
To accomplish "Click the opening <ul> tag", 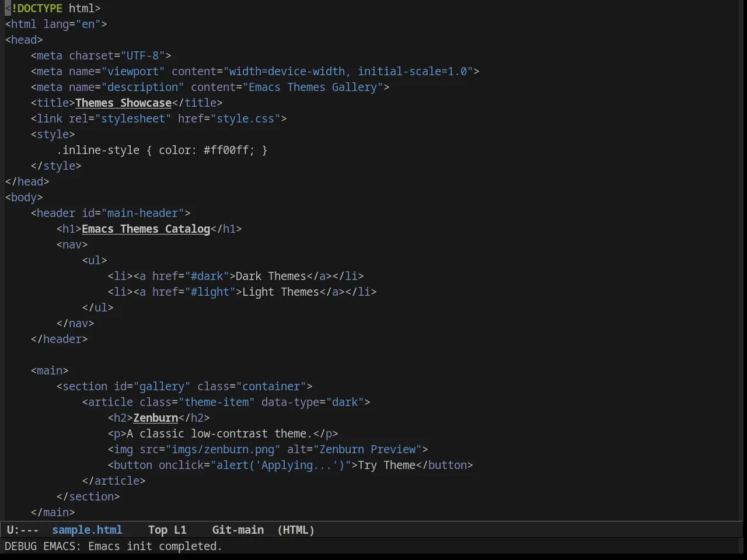I will click(x=95, y=260).
